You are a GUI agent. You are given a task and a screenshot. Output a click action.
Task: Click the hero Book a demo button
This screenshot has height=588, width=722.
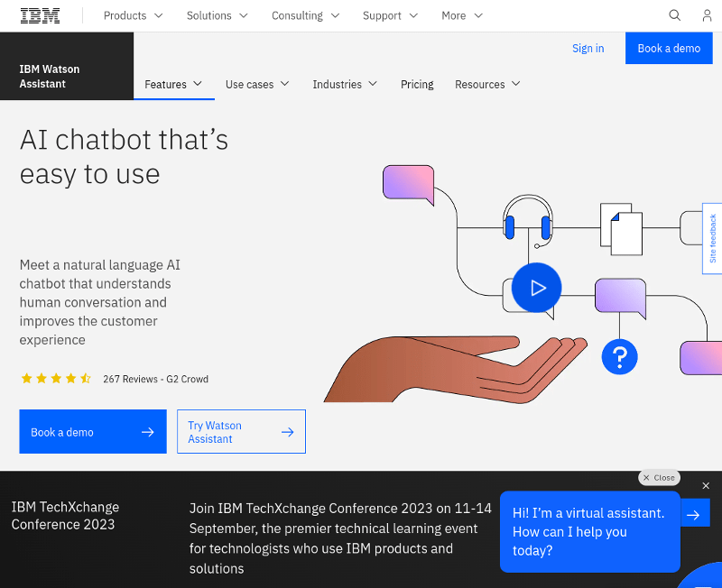point(93,432)
